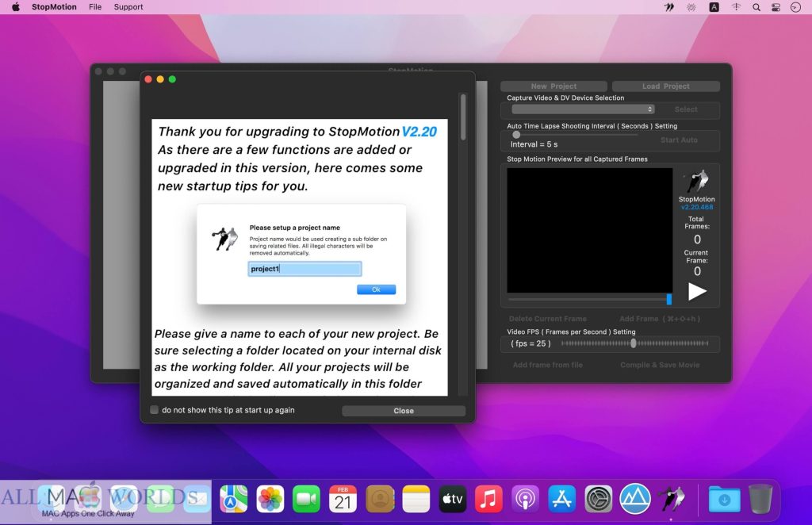The width and height of the screenshot is (812, 525).
Task: Click the tips window vertical scrollbar
Action: 463,117
